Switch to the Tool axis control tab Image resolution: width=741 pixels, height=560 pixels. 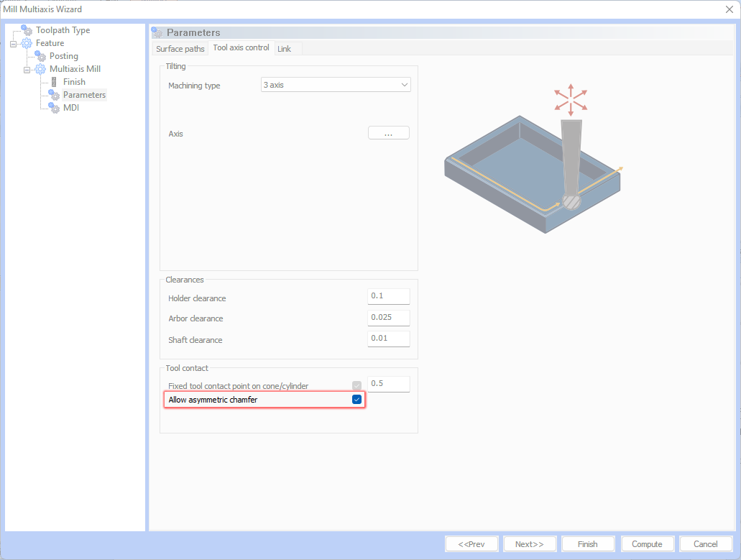pyautogui.click(x=241, y=47)
